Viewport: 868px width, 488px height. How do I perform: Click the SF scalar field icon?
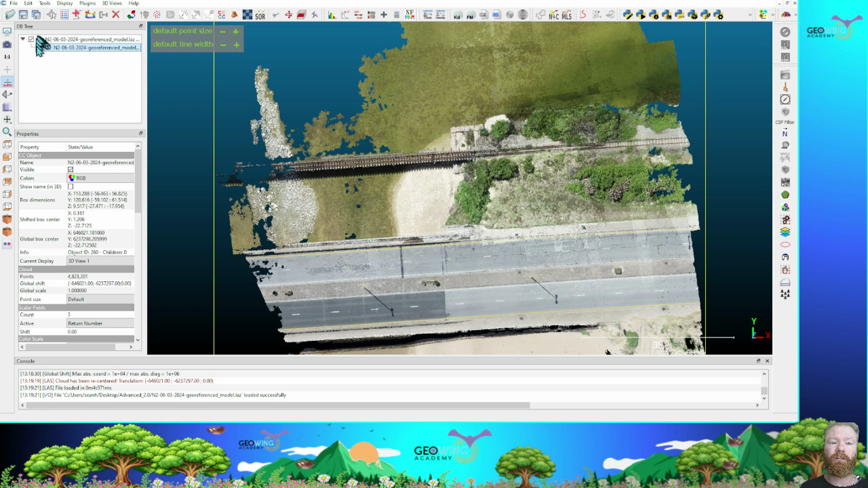point(410,15)
